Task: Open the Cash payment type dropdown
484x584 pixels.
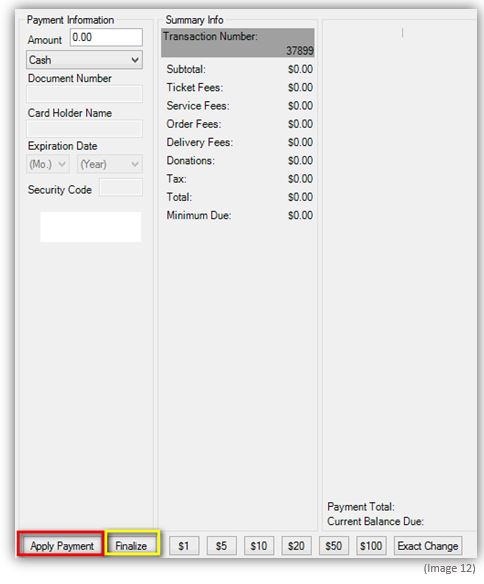Action: (84, 60)
